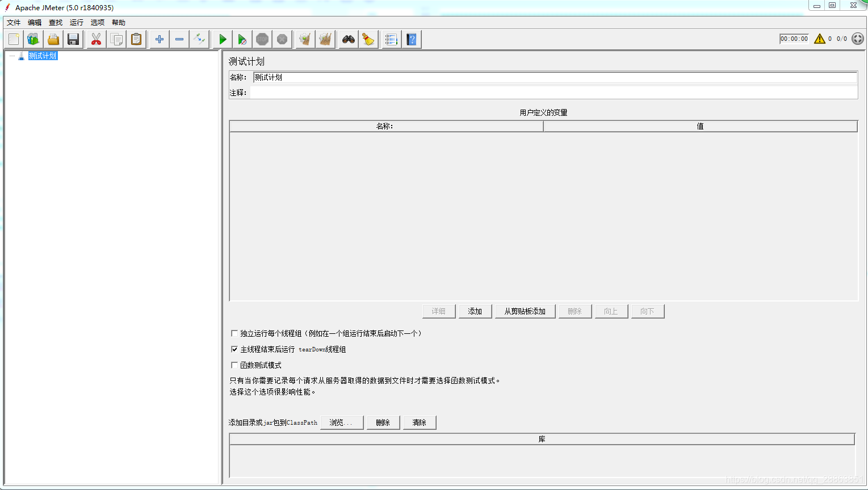
Task: Click the elapsed time 00:00:00 display
Action: (794, 39)
